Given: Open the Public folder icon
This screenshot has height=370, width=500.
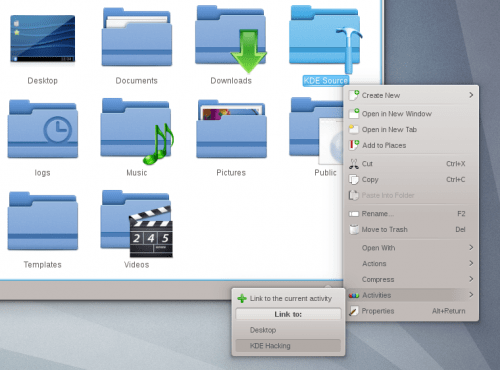Looking at the screenshot, I should pos(316,131).
